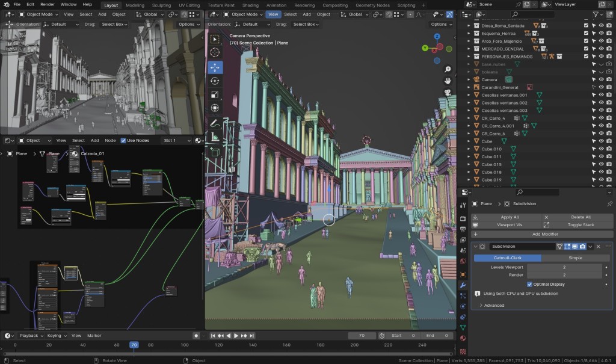Viewport: 616px width, 364px height.
Task: Open the Render menu
Action: pos(48,4)
